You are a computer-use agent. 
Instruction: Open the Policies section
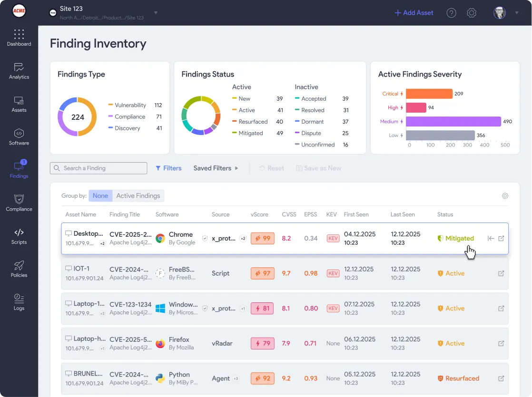click(x=19, y=269)
